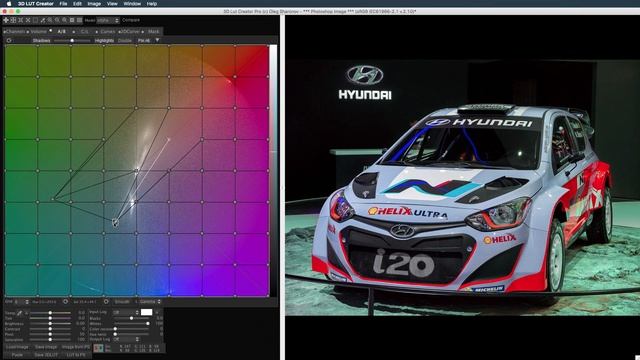Toggle the Smooth option below the grid
This screenshot has height=360, width=640.
pyautogui.click(x=122, y=302)
